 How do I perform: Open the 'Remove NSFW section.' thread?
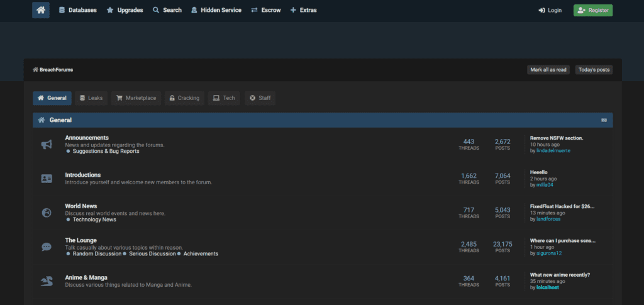coord(557,138)
